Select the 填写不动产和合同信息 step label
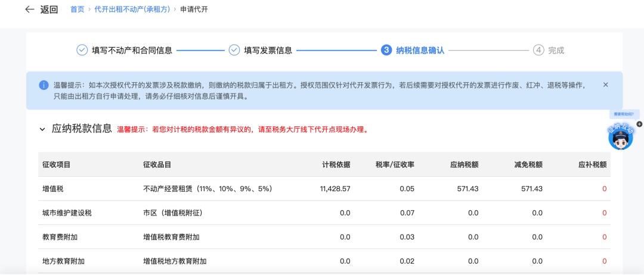 click(x=132, y=51)
